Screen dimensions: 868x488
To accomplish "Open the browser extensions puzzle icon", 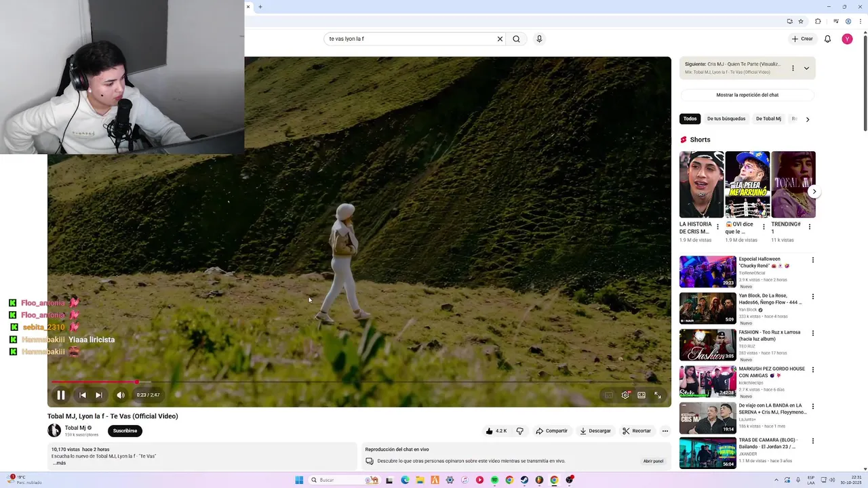I will (x=818, y=21).
